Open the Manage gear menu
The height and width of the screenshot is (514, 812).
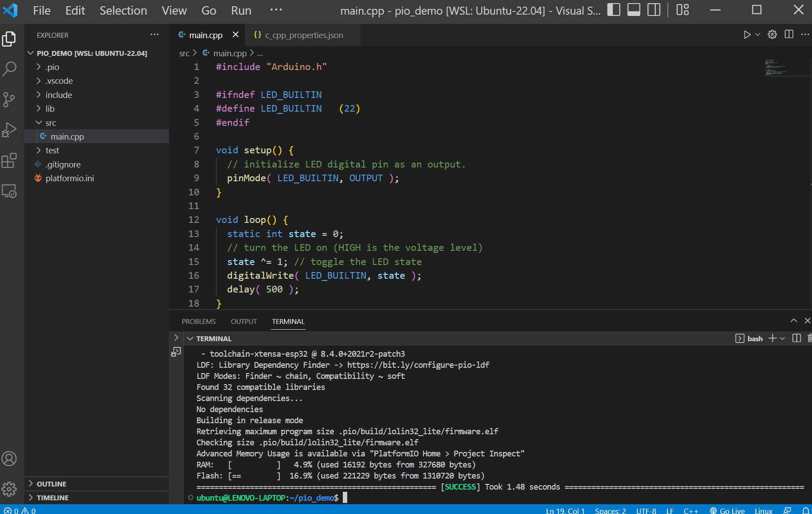pyautogui.click(x=9, y=489)
